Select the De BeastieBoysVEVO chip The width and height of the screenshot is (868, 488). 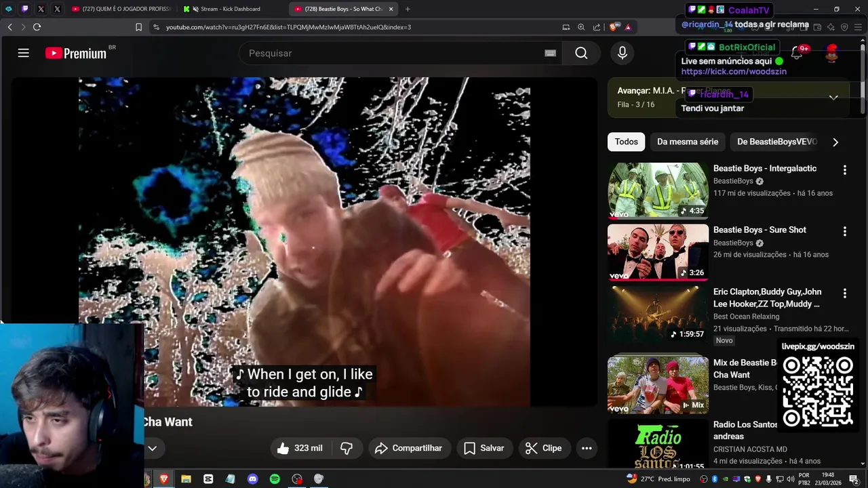[x=777, y=142]
